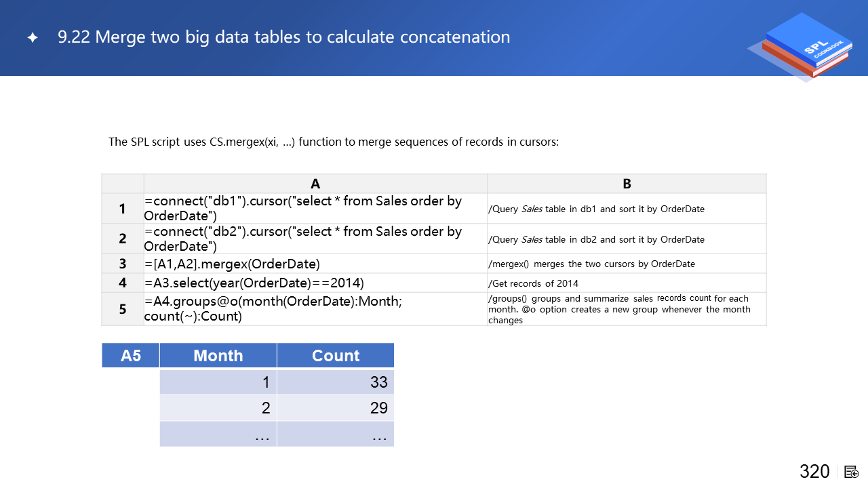Click the slide number 320

click(814, 472)
